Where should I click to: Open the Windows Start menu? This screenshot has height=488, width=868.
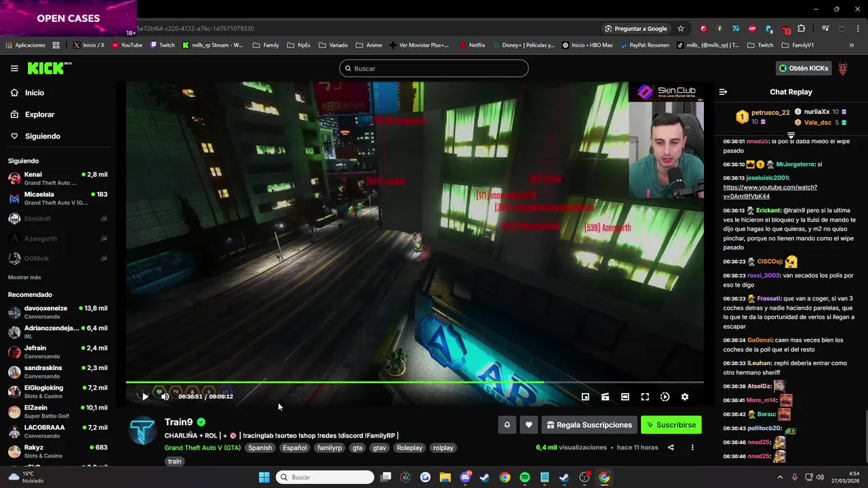point(264,477)
